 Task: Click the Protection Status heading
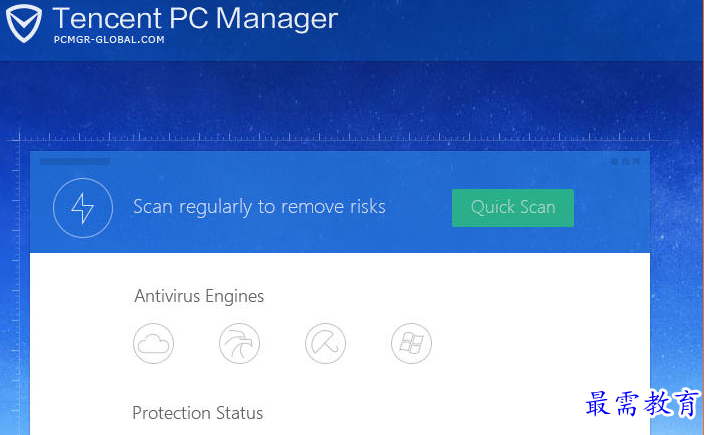pos(197,413)
